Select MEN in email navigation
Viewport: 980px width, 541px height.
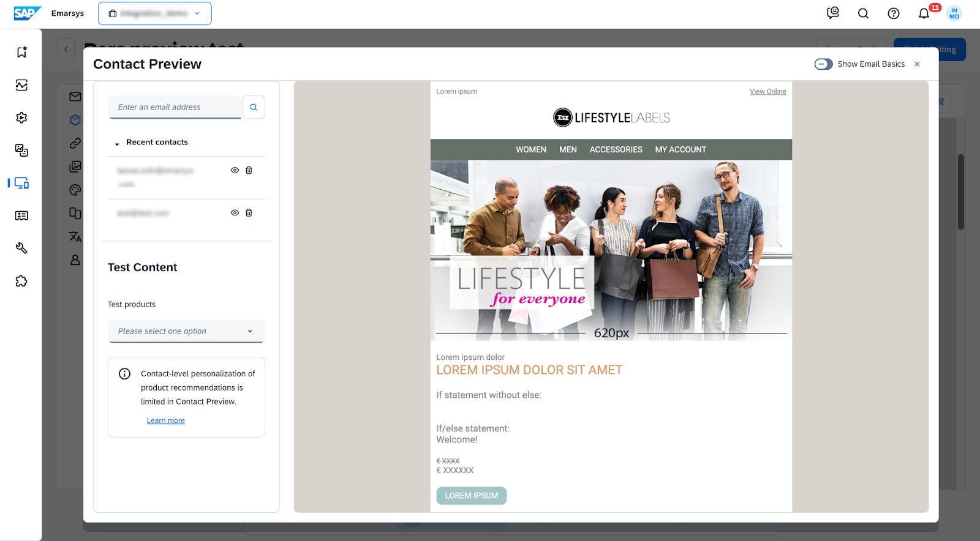pyautogui.click(x=568, y=149)
